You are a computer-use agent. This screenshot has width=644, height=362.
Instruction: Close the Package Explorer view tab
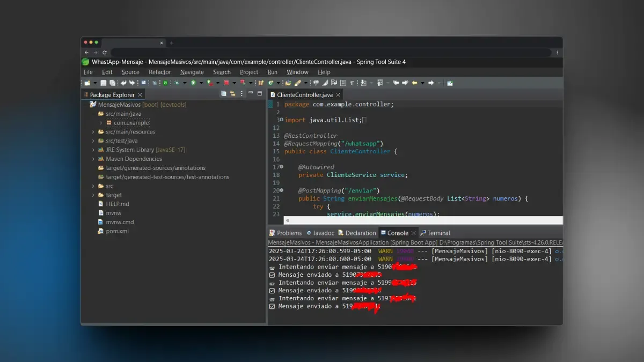[141, 95]
